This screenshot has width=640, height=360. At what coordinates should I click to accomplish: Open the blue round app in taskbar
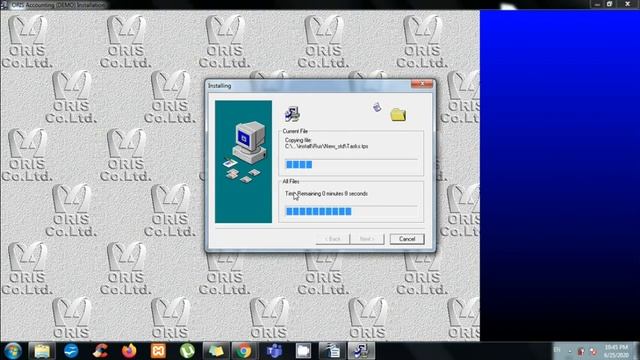(x=71, y=351)
